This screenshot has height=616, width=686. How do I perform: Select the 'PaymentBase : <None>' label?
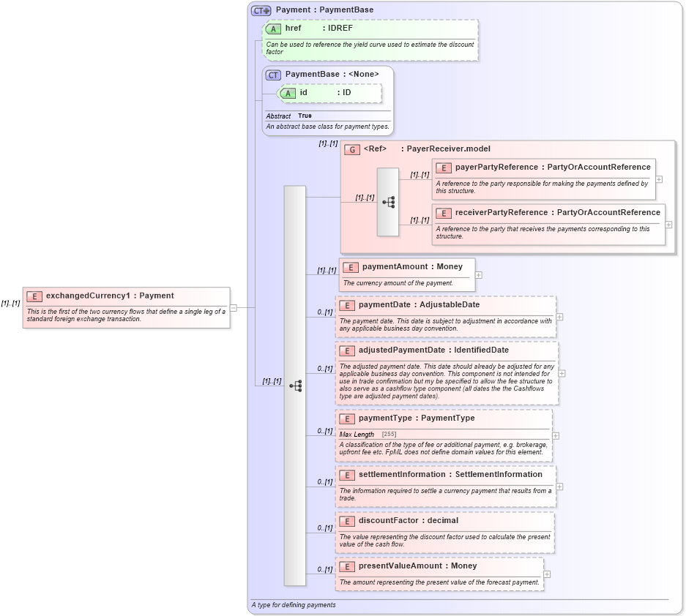tap(332, 75)
